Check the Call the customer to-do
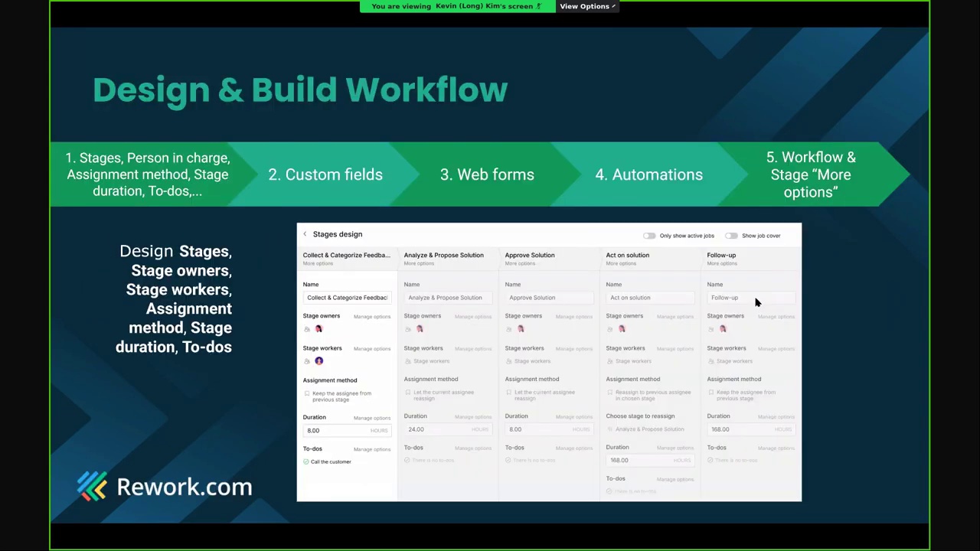The width and height of the screenshot is (980, 551). point(306,461)
